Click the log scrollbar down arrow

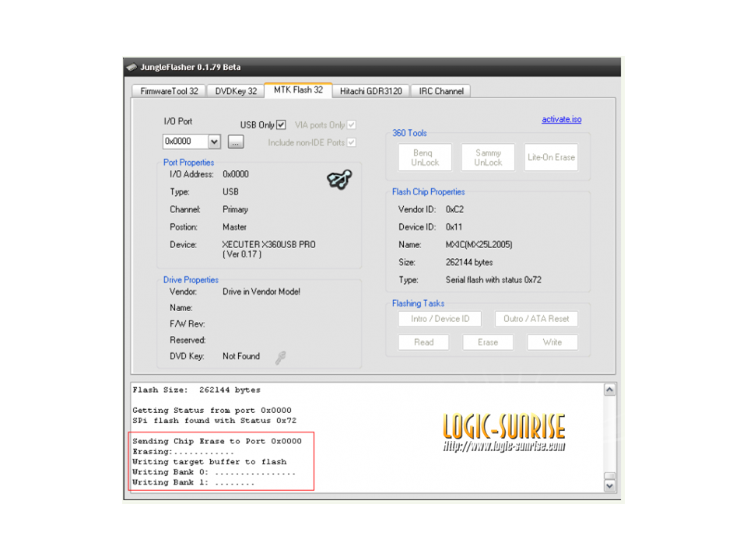(x=610, y=486)
